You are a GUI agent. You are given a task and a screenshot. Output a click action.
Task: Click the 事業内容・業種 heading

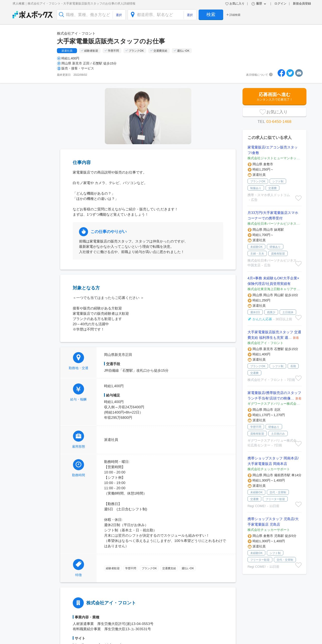point(87,617)
